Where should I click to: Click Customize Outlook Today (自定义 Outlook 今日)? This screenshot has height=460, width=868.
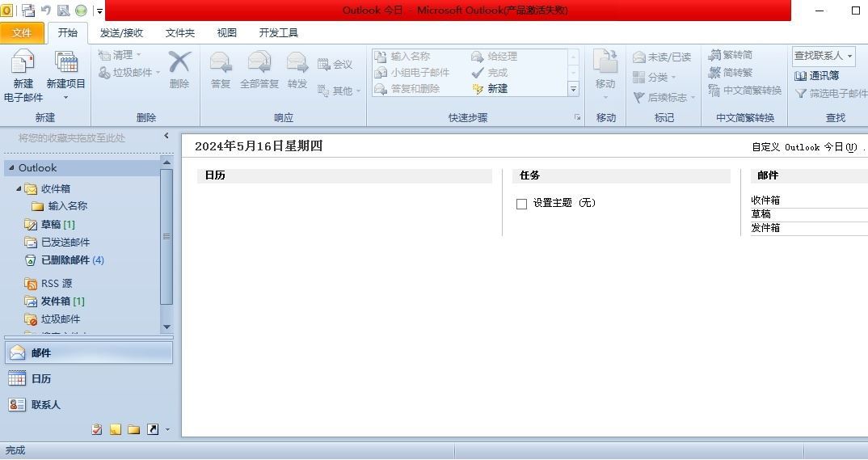(x=804, y=146)
